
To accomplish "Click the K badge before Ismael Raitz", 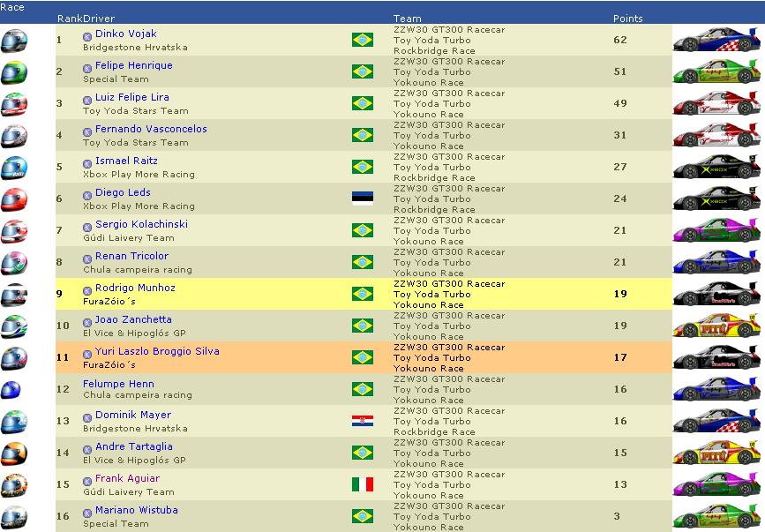I will point(87,164).
